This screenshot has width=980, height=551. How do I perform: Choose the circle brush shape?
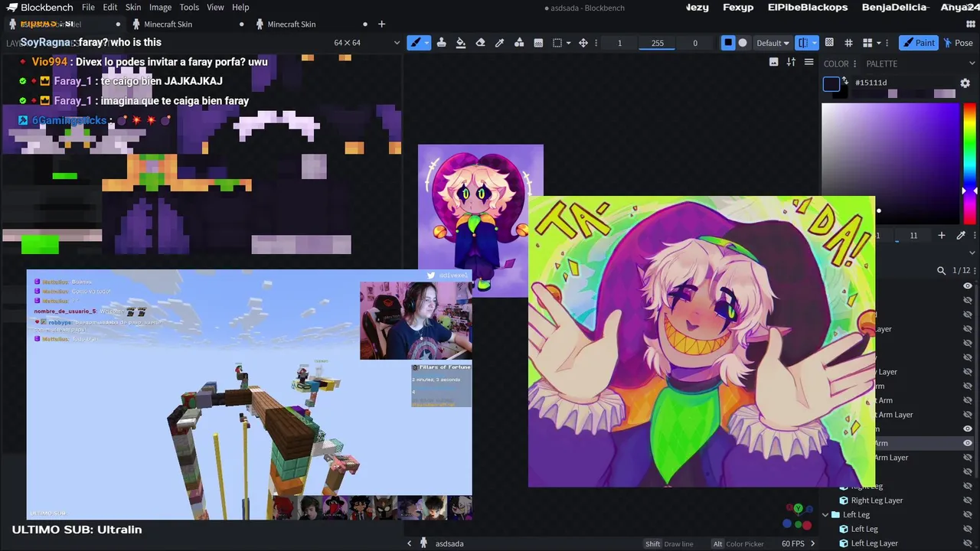click(743, 43)
